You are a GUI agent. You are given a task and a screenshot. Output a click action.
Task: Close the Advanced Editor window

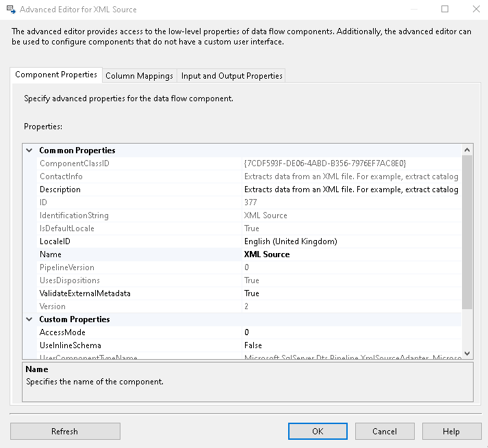click(x=476, y=10)
